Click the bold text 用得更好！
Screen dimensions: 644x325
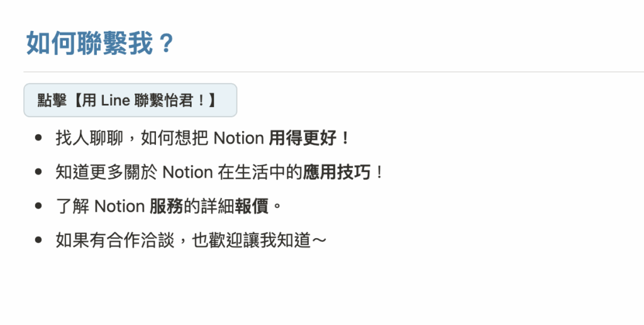(x=309, y=138)
